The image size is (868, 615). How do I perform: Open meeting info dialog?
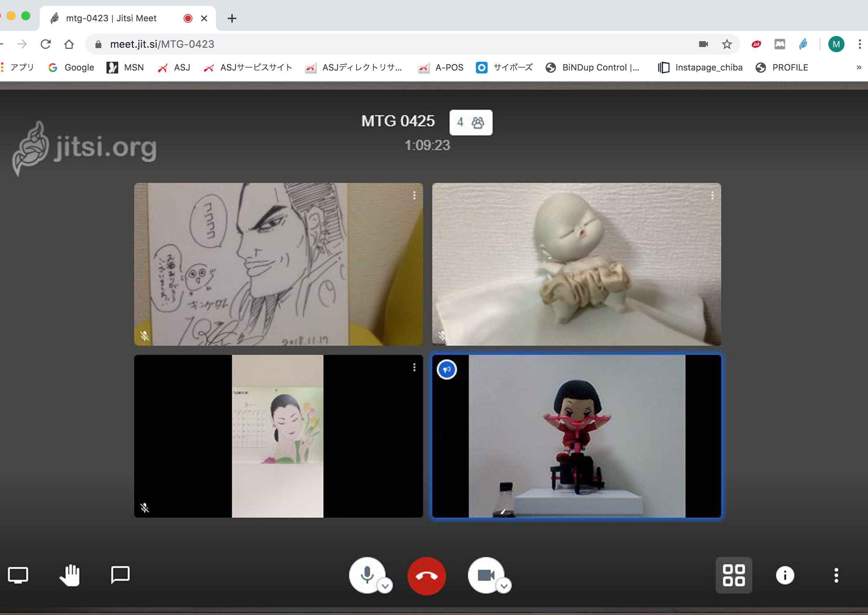[785, 575]
